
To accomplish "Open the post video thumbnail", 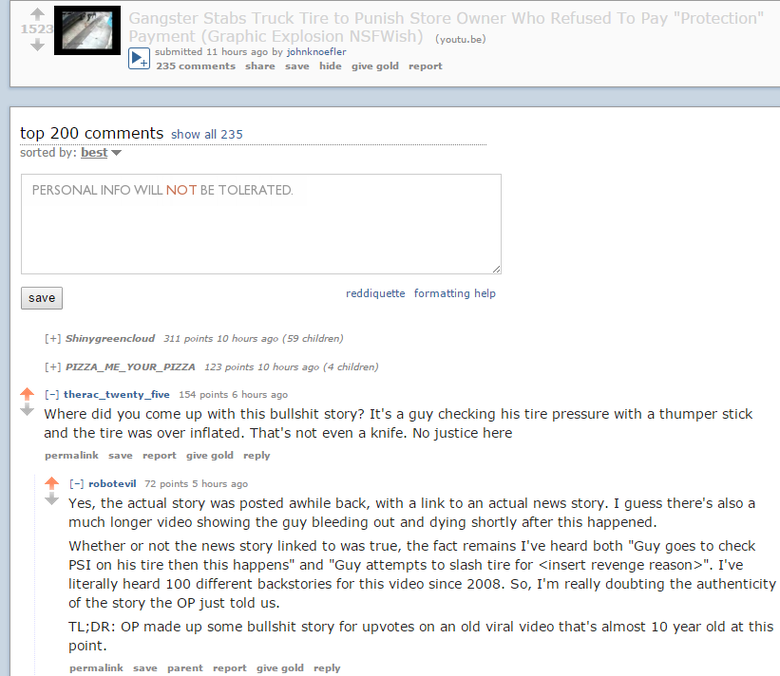I will pyautogui.click(x=88, y=30).
